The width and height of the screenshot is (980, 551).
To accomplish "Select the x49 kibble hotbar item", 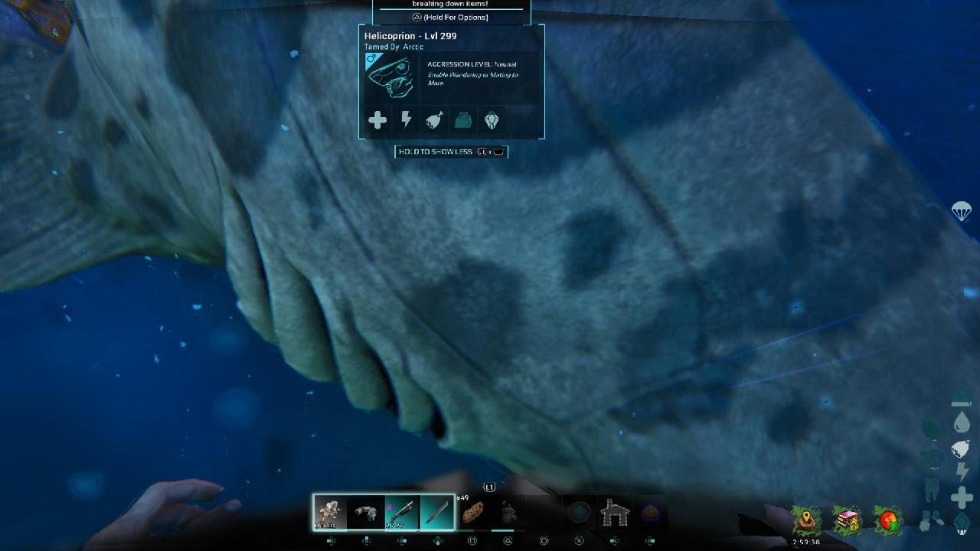I will (x=475, y=512).
